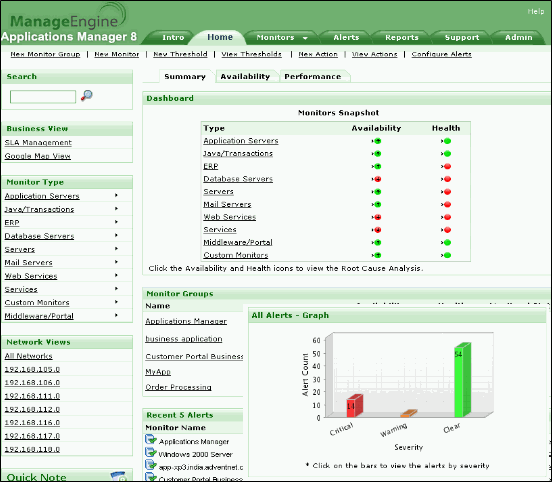Go to the Support tab
This screenshot has width=552, height=482.
tap(462, 37)
